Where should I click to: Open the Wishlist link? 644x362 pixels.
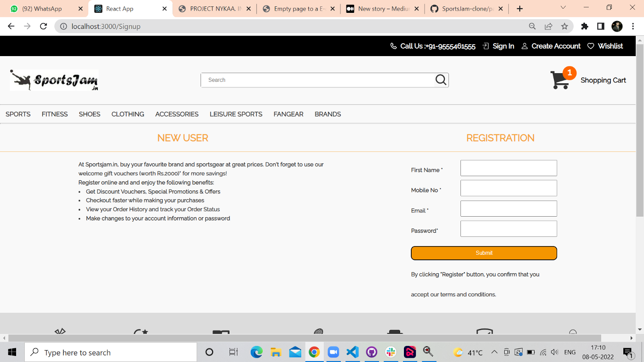pyautogui.click(x=610, y=46)
